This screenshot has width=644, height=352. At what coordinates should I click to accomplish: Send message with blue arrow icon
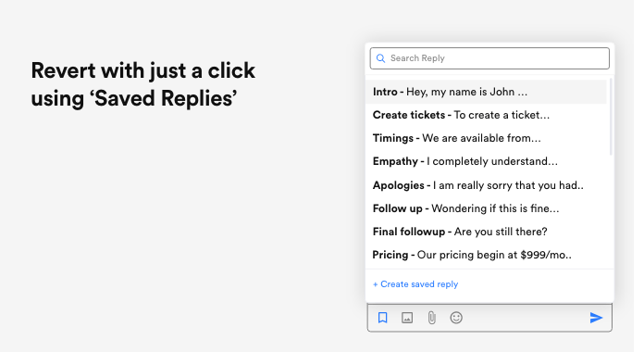[x=596, y=318]
